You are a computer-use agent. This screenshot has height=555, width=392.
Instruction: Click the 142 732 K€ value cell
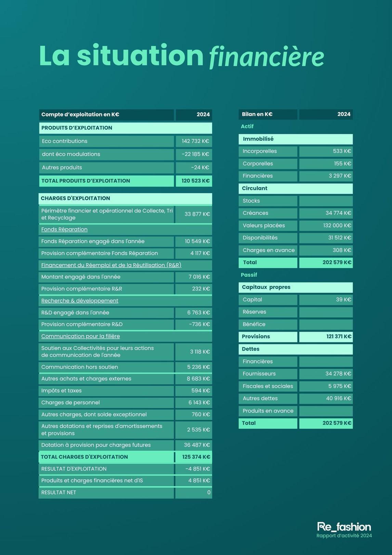[194, 141]
